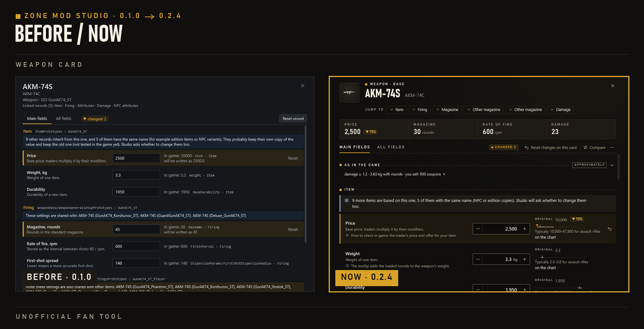The width and height of the screenshot is (644, 329).
Task: Click the Price input 2500 in Before card
Action: (136, 158)
